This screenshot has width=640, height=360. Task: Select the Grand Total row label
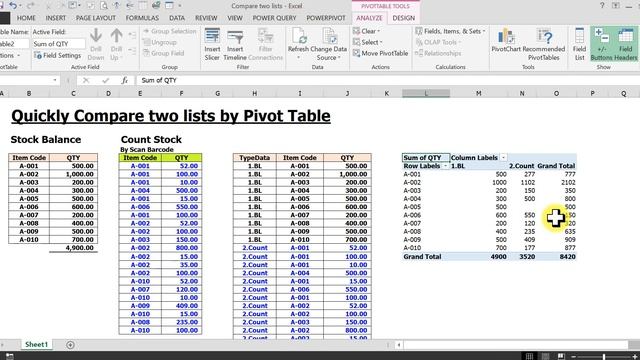422,257
